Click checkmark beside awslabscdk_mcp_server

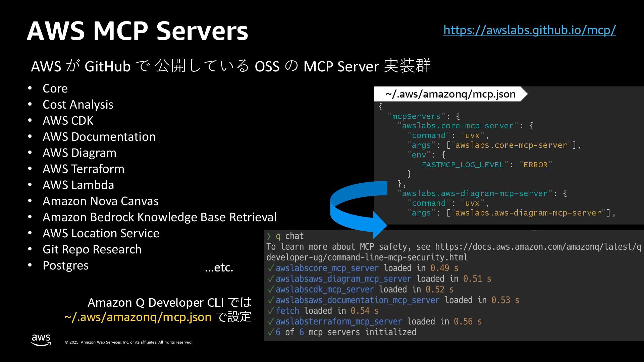pyautogui.click(x=271, y=290)
